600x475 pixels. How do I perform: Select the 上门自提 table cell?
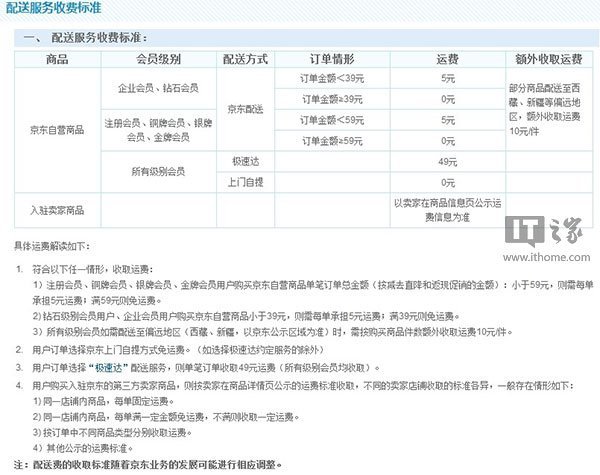click(244, 183)
